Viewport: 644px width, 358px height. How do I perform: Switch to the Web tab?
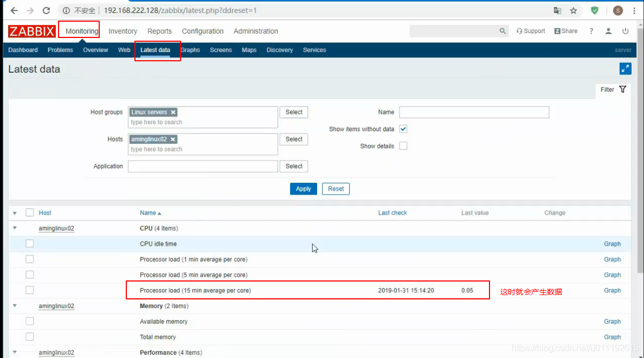click(124, 50)
